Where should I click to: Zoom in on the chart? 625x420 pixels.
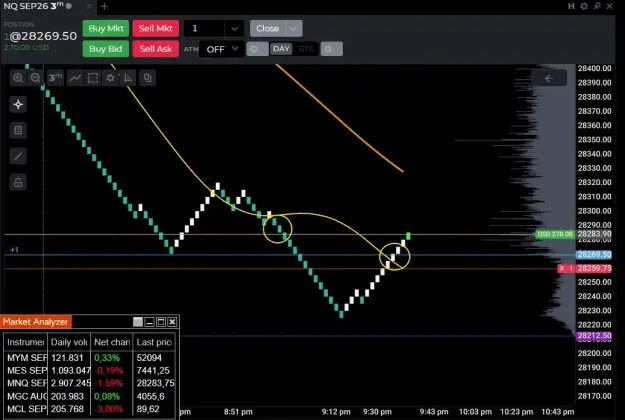(18, 78)
